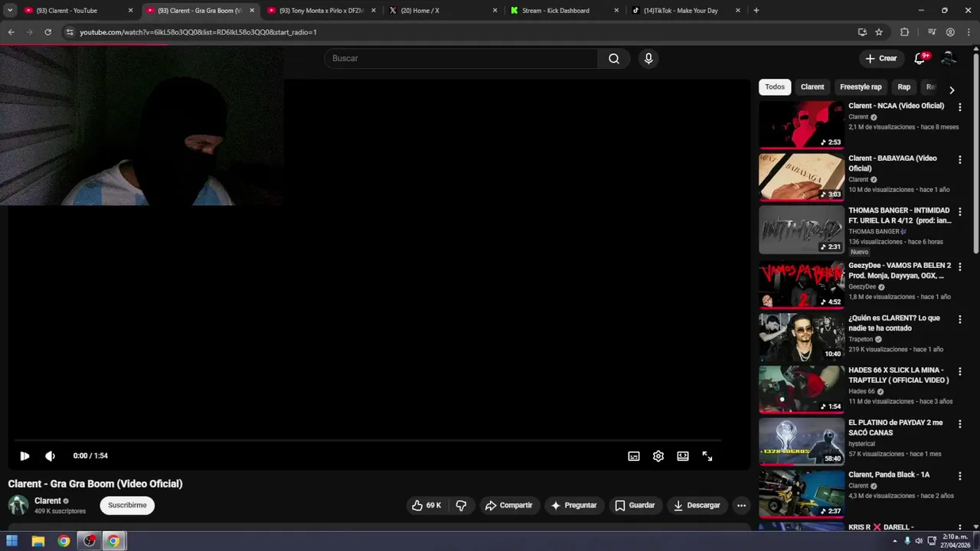Go back in browser history

click(11, 32)
